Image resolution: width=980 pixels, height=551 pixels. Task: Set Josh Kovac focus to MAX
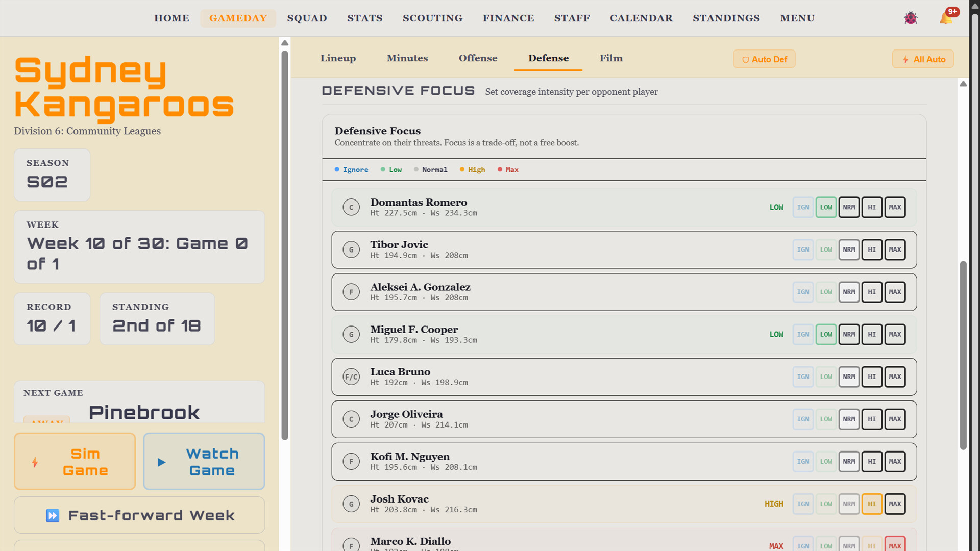click(x=895, y=504)
